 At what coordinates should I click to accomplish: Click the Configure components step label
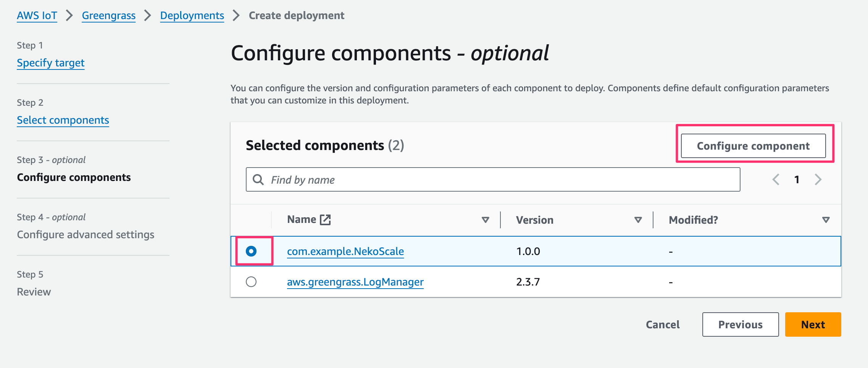pos(74,178)
